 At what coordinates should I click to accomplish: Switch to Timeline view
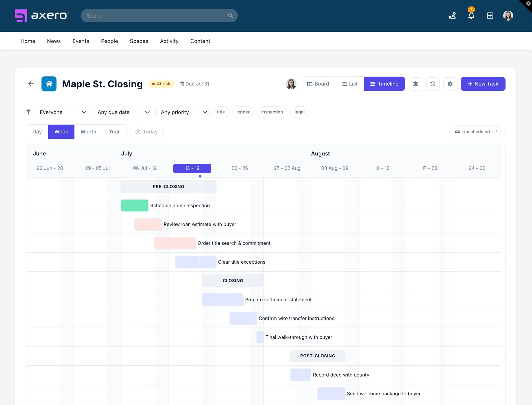click(x=384, y=84)
